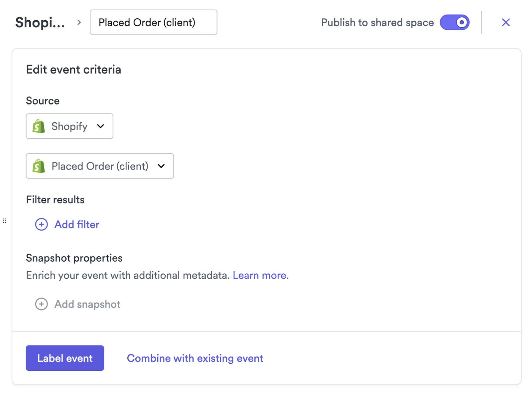The image size is (532, 397).
Task: Click the plus circle icon next to Add snapshot
Action: click(x=42, y=304)
